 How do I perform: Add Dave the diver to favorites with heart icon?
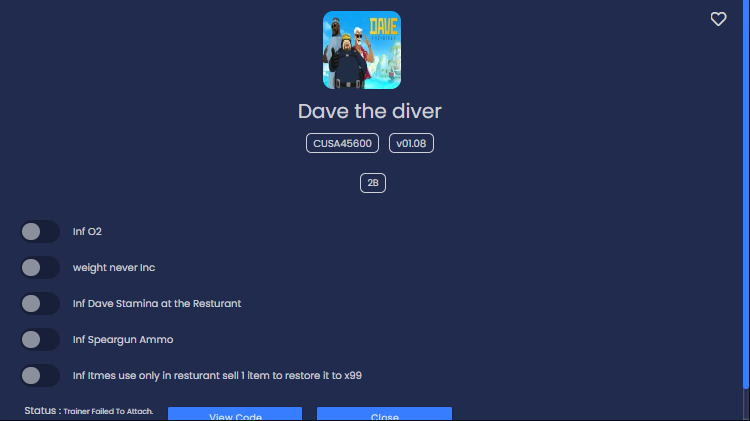[718, 19]
